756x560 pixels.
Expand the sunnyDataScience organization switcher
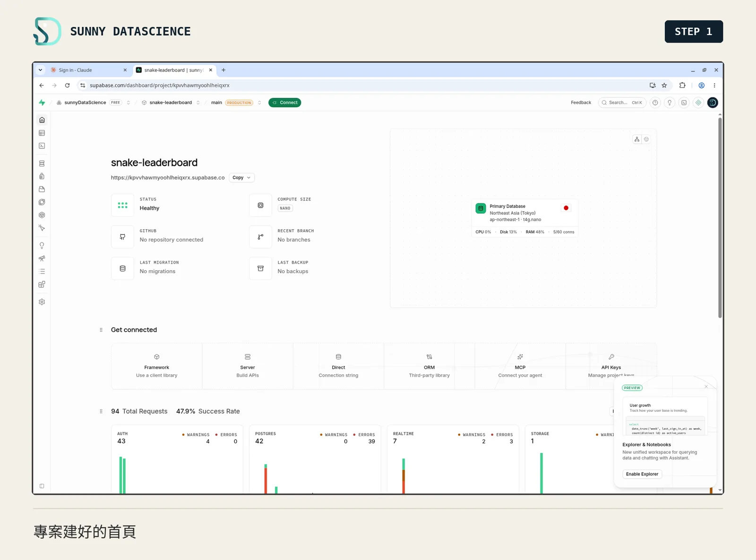[x=128, y=103]
